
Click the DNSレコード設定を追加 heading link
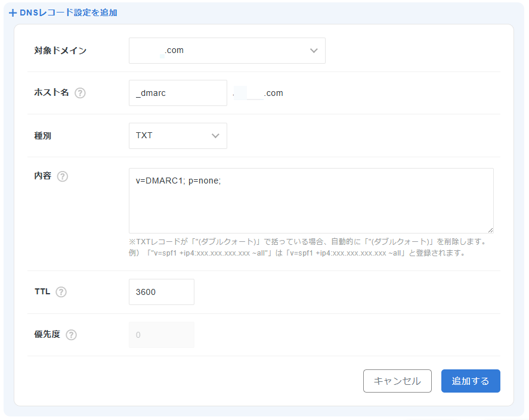coord(68,13)
